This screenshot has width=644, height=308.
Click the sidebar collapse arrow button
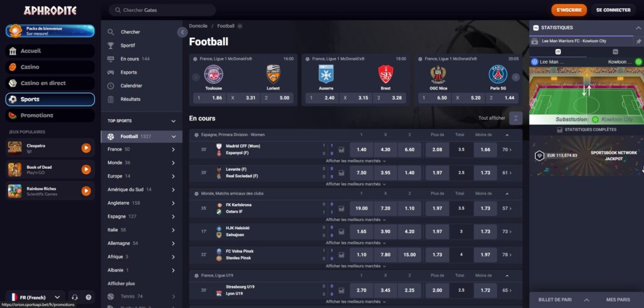click(182, 32)
